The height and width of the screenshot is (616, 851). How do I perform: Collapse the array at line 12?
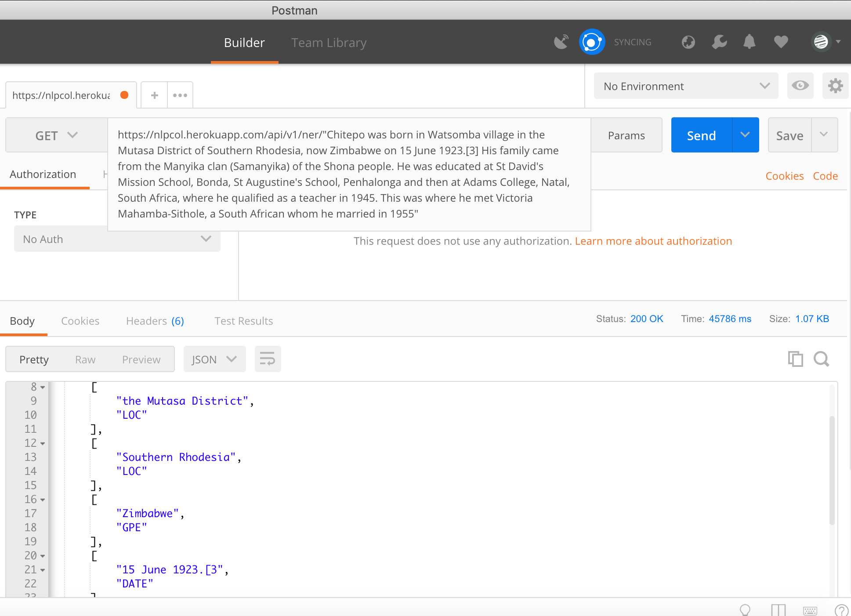pos(43,443)
